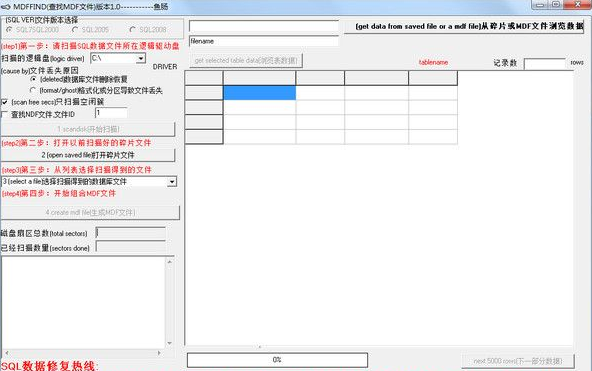This screenshot has width=592, height=371.
Task: Click the 1 scandisk start scan button
Action: point(88,129)
